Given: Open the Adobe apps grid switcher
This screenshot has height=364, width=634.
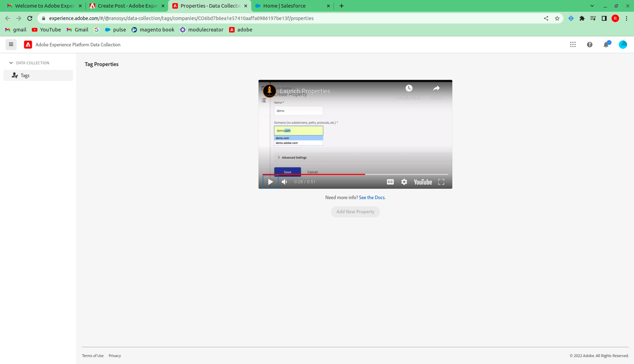Looking at the screenshot, I should (573, 45).
